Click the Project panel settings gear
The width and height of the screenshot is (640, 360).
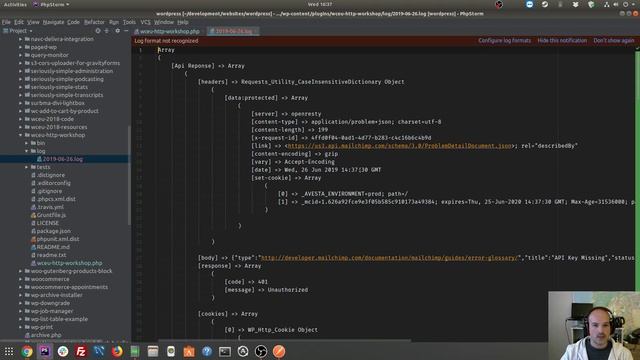point(118,31)
